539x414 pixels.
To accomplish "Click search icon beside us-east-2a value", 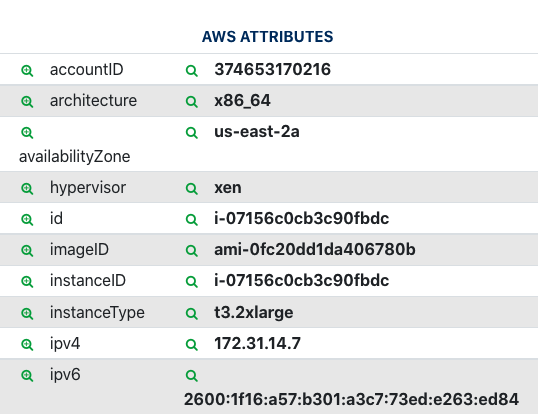I will [x=192, y=132].
